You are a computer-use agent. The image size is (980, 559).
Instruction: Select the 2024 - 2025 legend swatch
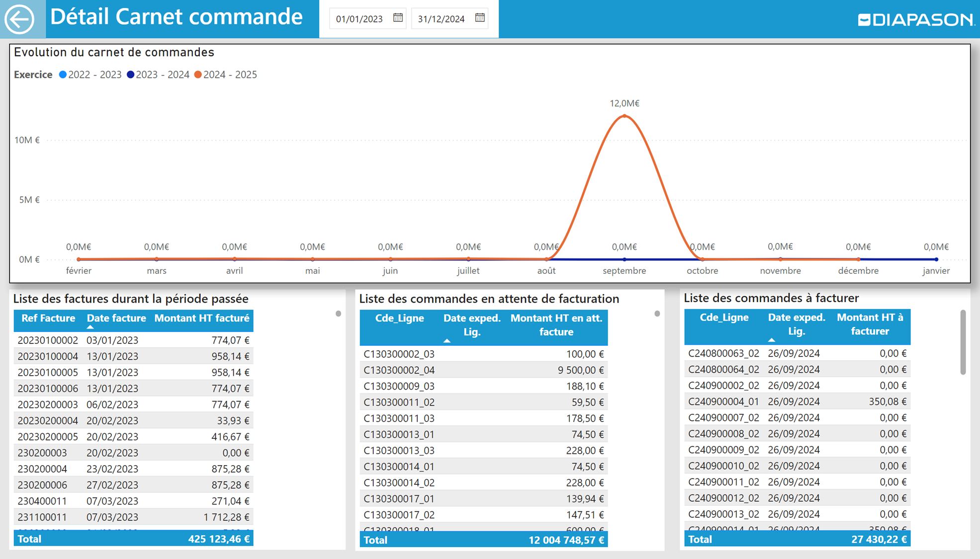(198, 75)
